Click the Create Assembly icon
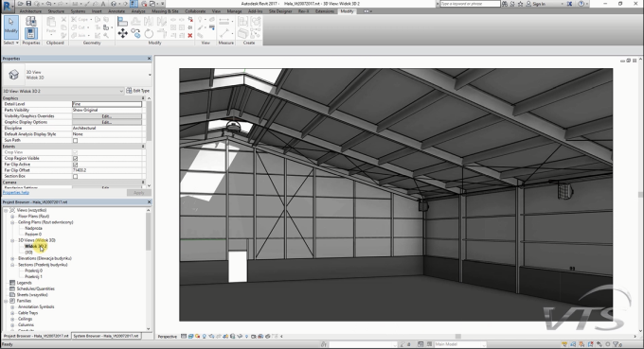The height and width of the screenshot is (349, 644). [243, 21]
